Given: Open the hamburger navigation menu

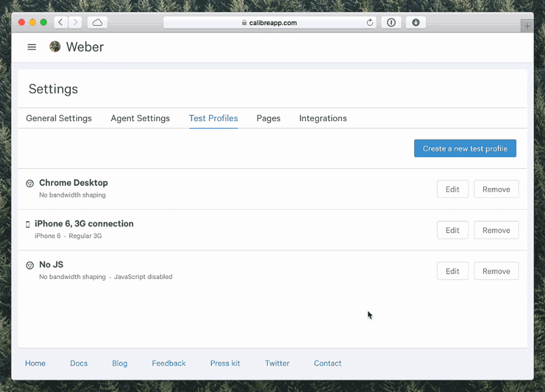Looking at the screenshot, I should pos(31,47).
